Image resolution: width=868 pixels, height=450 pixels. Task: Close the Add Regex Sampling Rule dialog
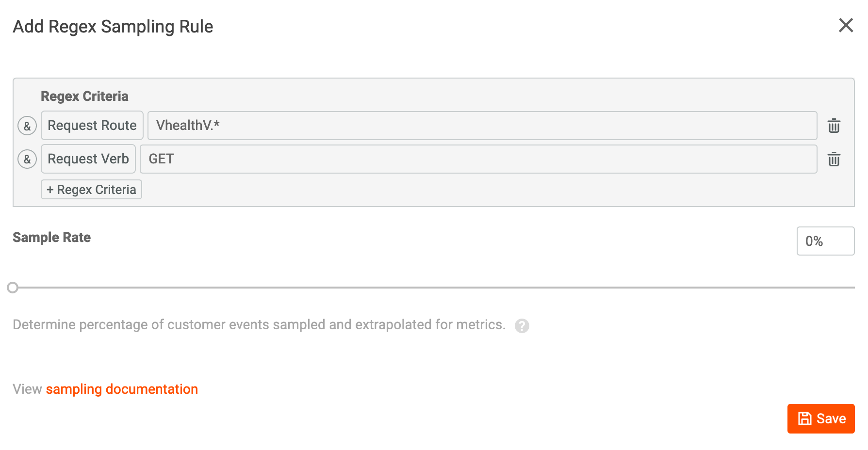pyautogui.click(x=846, y=25)
